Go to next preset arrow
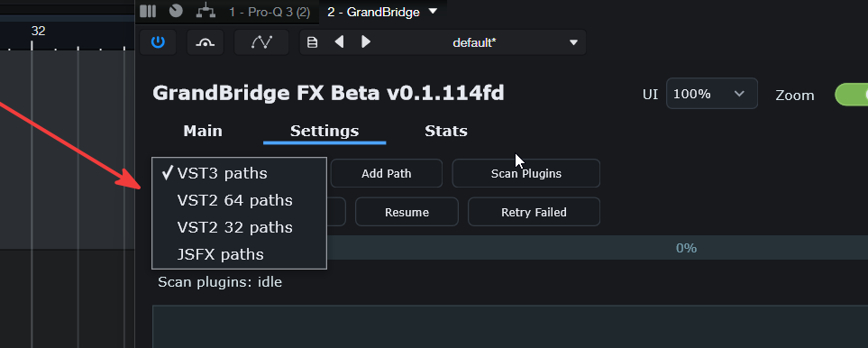 coord(366,42)
